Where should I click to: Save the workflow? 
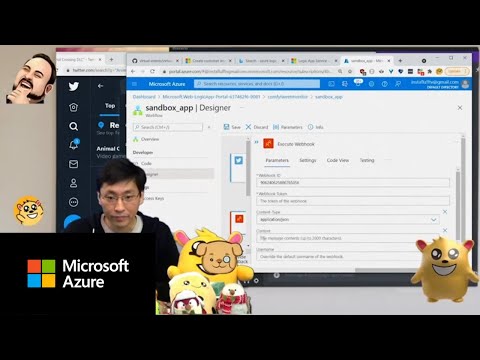click(232, 127)
